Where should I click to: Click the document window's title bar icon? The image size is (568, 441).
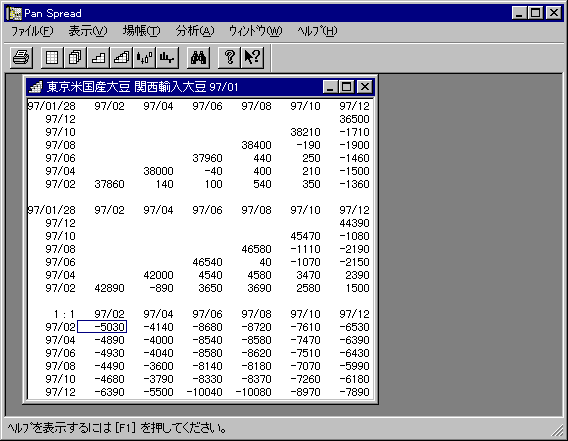[36, 87]
